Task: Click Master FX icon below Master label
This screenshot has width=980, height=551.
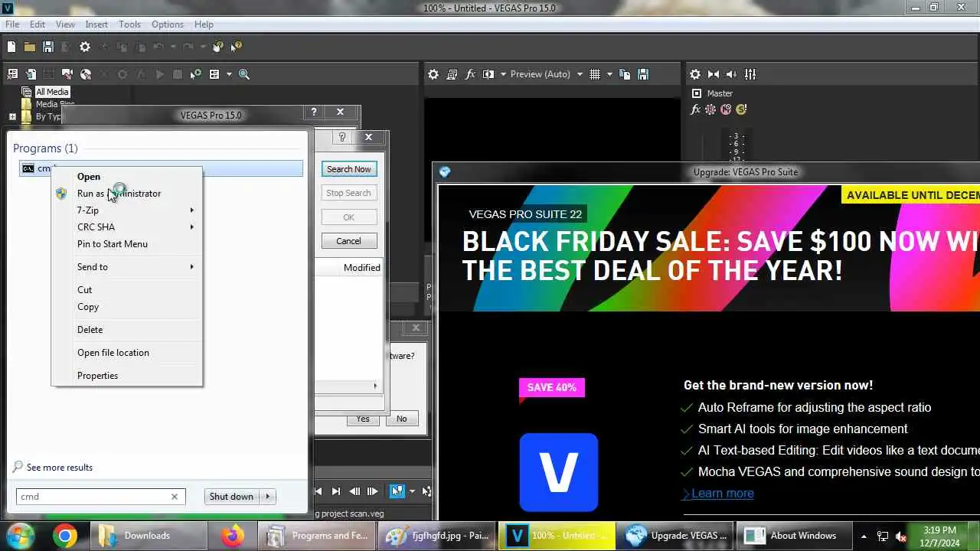Action: 695,109
